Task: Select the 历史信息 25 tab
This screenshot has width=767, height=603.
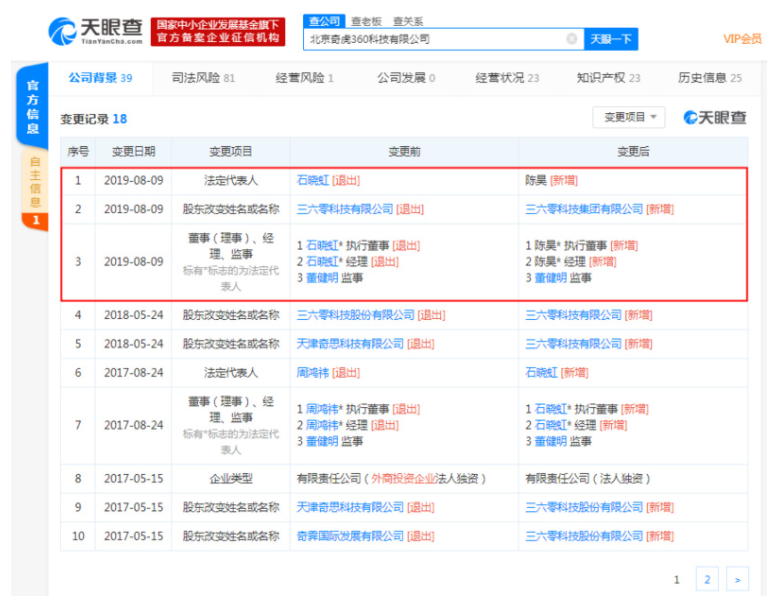Action: pyautogui.click(x=710, y=78)
